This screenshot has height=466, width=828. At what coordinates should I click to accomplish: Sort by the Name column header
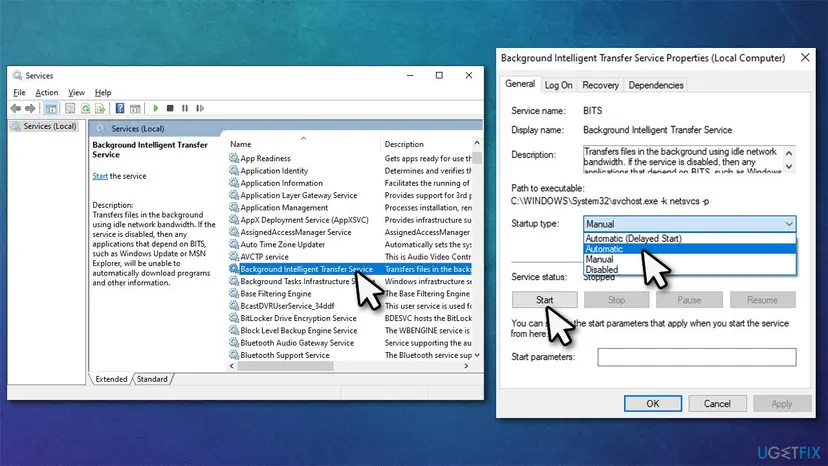pos(303,144)
